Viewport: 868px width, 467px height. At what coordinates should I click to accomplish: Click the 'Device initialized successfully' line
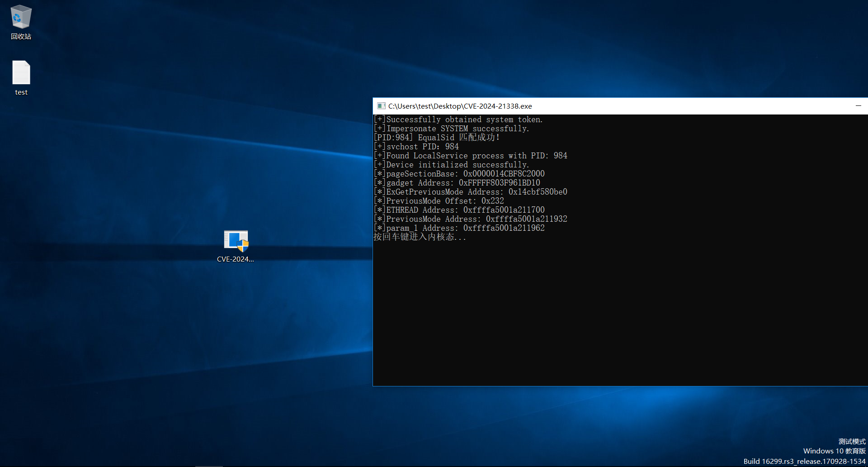point(451,165)
